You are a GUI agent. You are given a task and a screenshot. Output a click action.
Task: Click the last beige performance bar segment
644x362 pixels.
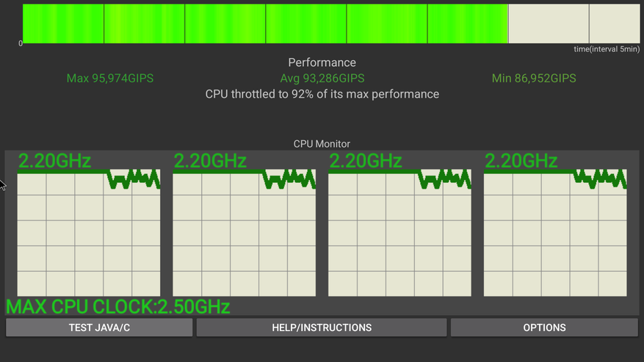614,23
